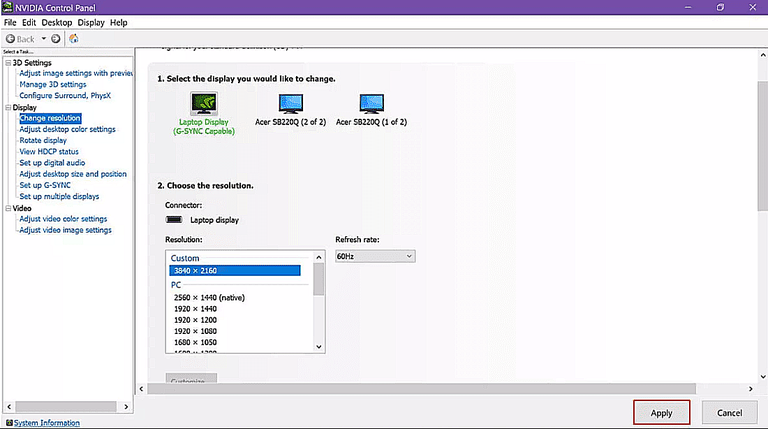Open Set up G-SYNC

click(x=45, y=185)
